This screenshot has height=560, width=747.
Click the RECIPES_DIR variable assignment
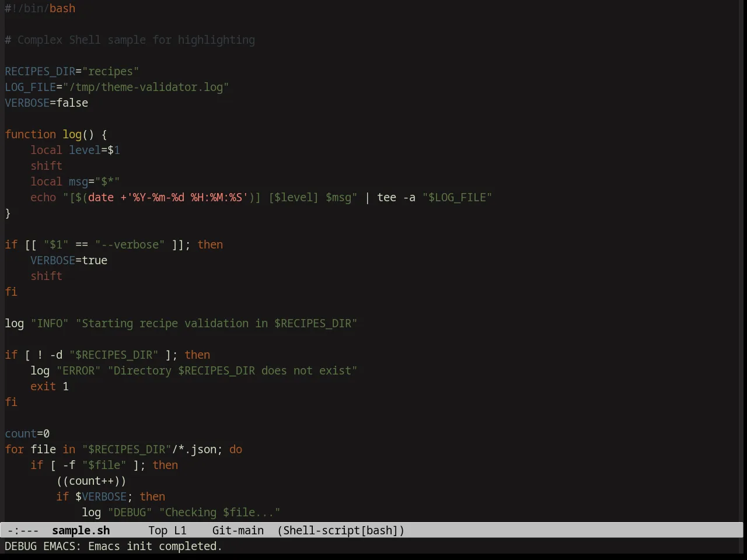click(72, 72)
